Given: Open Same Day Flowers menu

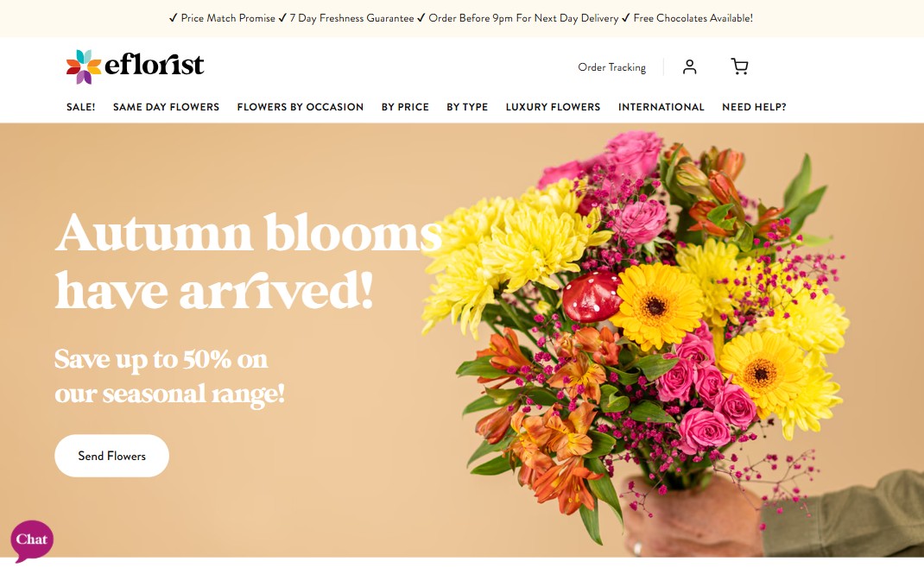Looking at the screenshot, I should click(x=166, y=107).
